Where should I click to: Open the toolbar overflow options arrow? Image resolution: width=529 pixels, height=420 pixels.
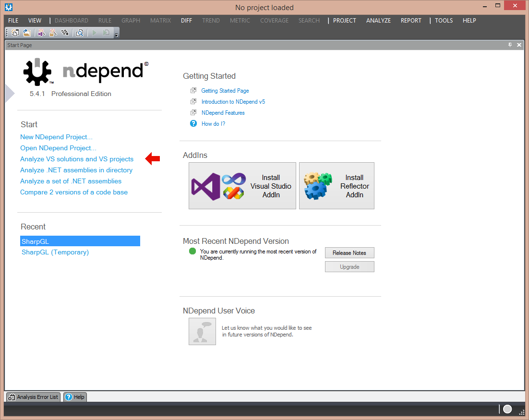[117, 34]
